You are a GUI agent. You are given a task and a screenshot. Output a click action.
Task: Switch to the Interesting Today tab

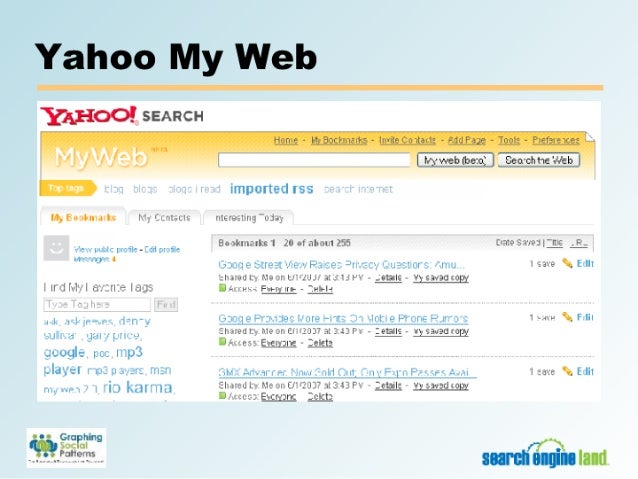coord(249,218)
